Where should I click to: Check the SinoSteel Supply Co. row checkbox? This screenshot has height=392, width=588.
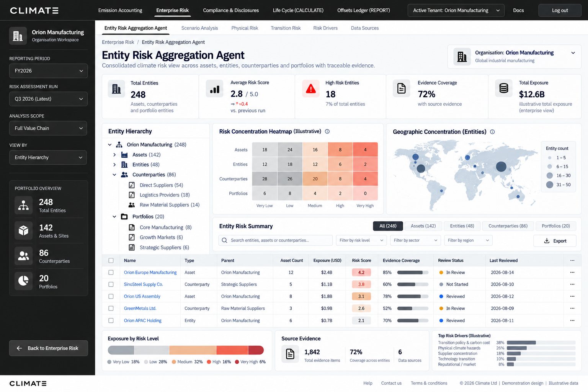111,284
